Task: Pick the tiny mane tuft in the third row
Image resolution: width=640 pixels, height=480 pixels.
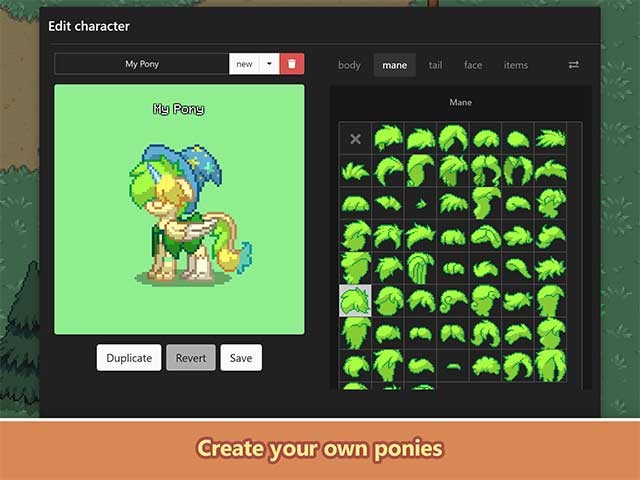Action: click(420, 204)
